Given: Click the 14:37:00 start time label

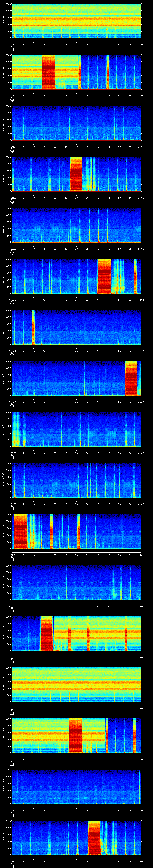Looking at the screenshot, I should pyautogui.click(x=12, y=810).
